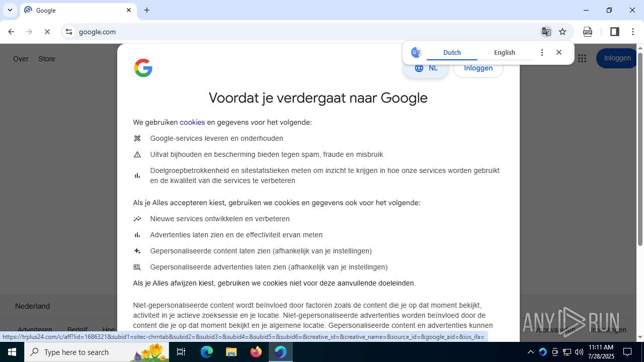644x362 pixels.
Task: Open the tab search dropdown arrow
Action: [x=10, y=10]
